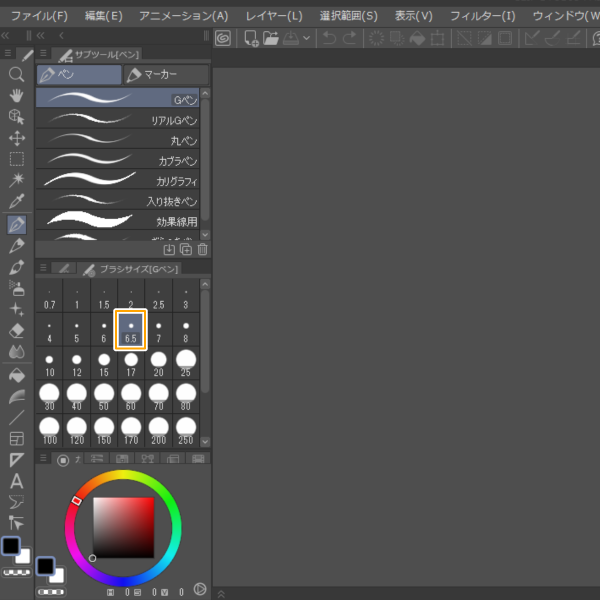
Task: Select the Eraser tool
Action: point(16,331)
